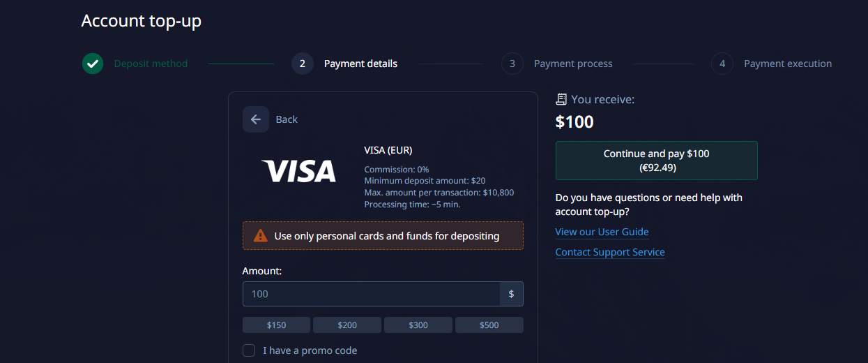Select the Payment execution step label

(788, 64)
